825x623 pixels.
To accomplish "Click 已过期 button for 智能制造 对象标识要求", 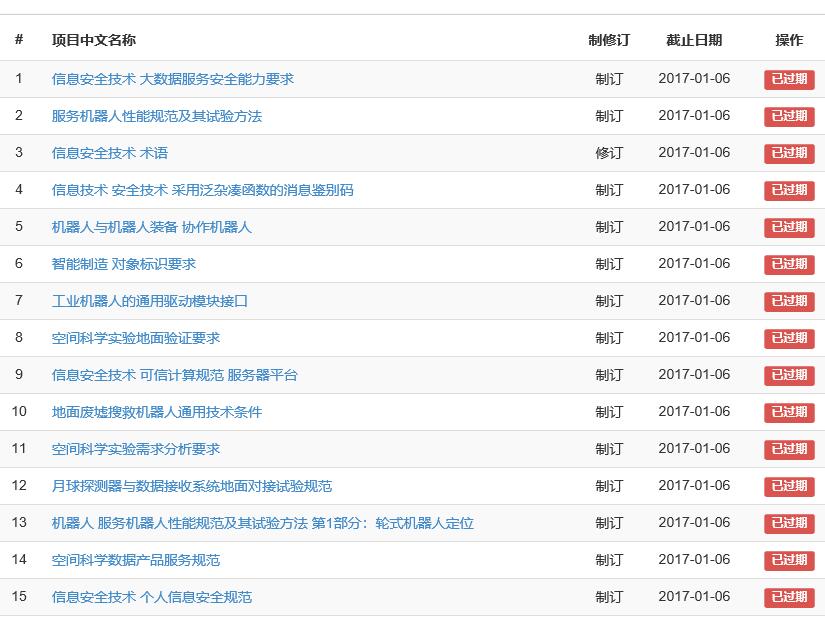I will click(x=789, y=265).
